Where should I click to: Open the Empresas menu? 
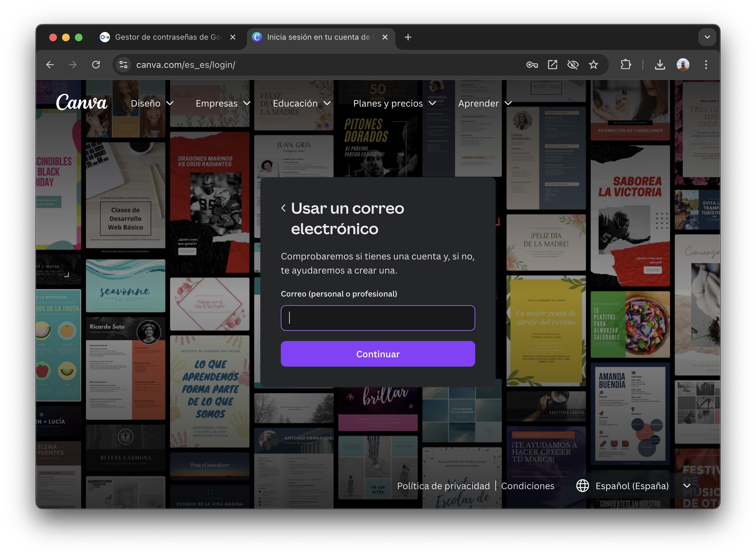[217, 103]
